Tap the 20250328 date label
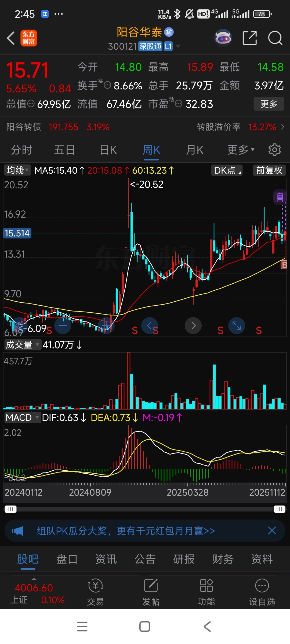 click(188, 492)
